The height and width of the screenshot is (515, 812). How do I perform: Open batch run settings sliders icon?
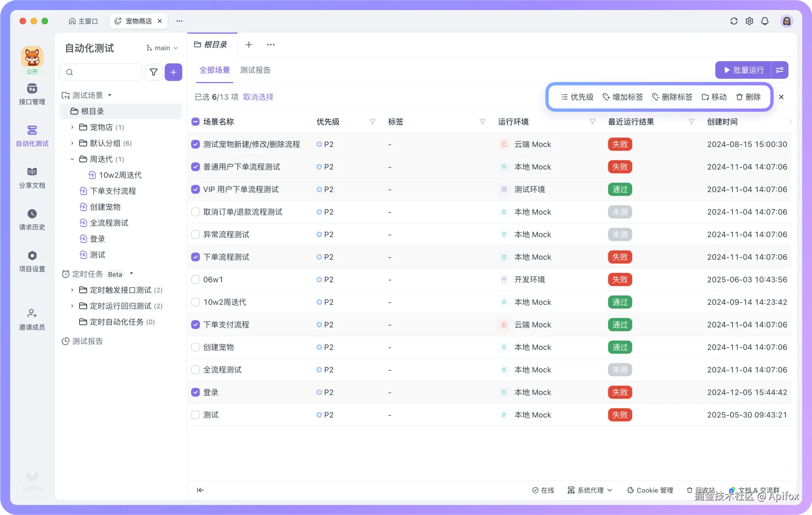click(x=779, y=70)
